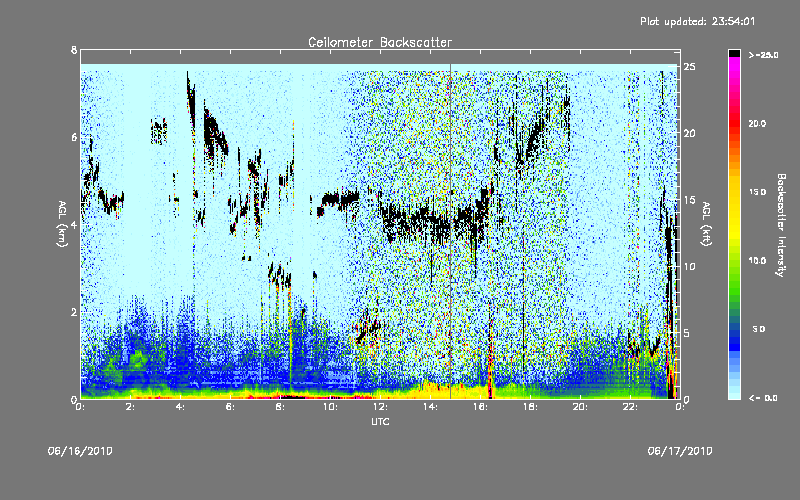
Task: Click the "<- 0.0" colorbar minimum label
Action: (x=763, y=397)
